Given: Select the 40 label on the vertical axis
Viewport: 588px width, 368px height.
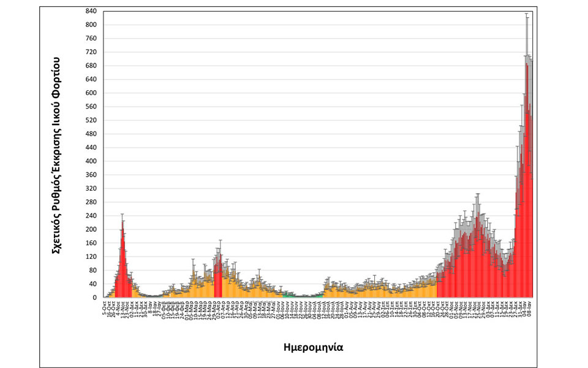Looking at the screenshot, I should point(92,284).
